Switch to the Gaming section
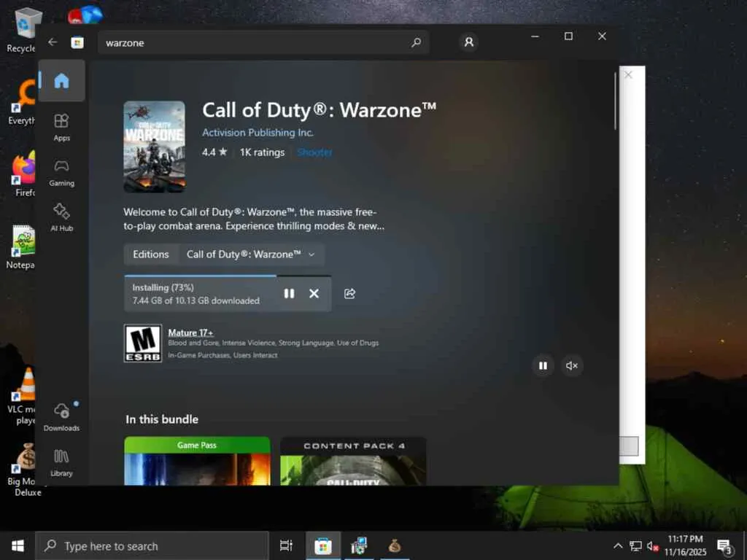Screen dimensions: 747x560 pos(61,173)
